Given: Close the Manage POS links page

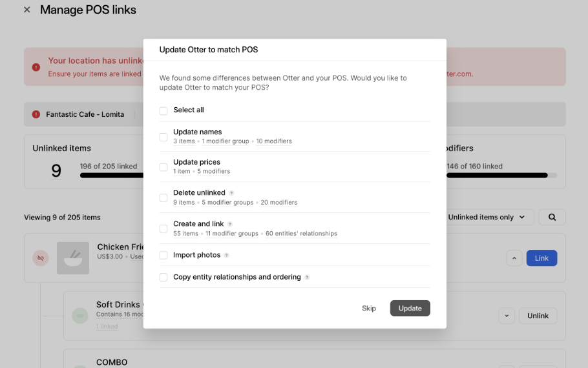Looking at the screenshot, I should coord(26,10).
